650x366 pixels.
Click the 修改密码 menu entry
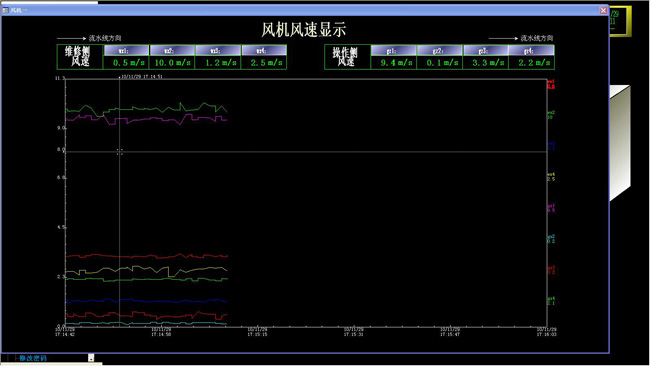point(33,358)
